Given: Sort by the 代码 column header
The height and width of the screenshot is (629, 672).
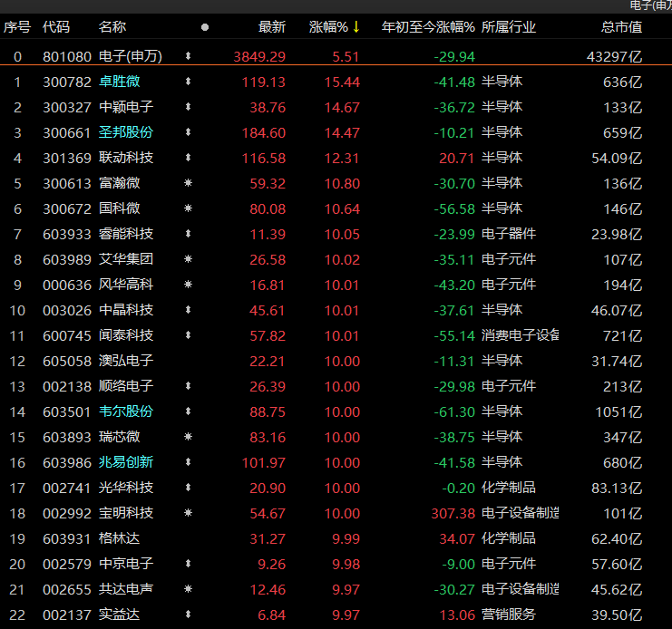Looking at the screenshot, I should coord(56,27).
